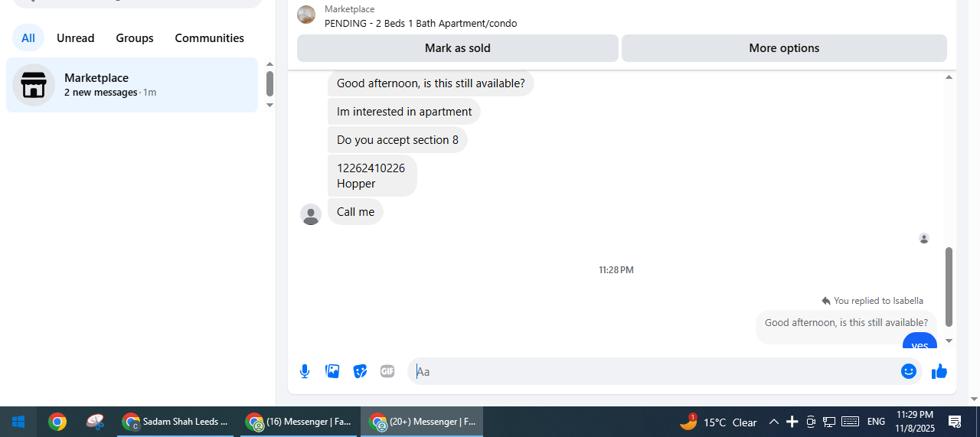Click the More options button
The image size is (980, 437).
[784, 48]
